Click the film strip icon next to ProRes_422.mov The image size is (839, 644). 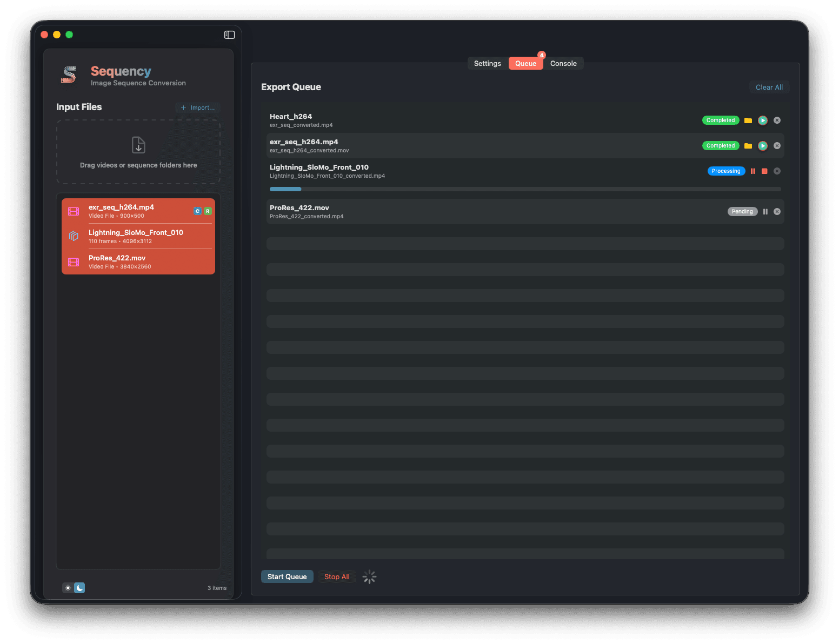click(74, 262)
